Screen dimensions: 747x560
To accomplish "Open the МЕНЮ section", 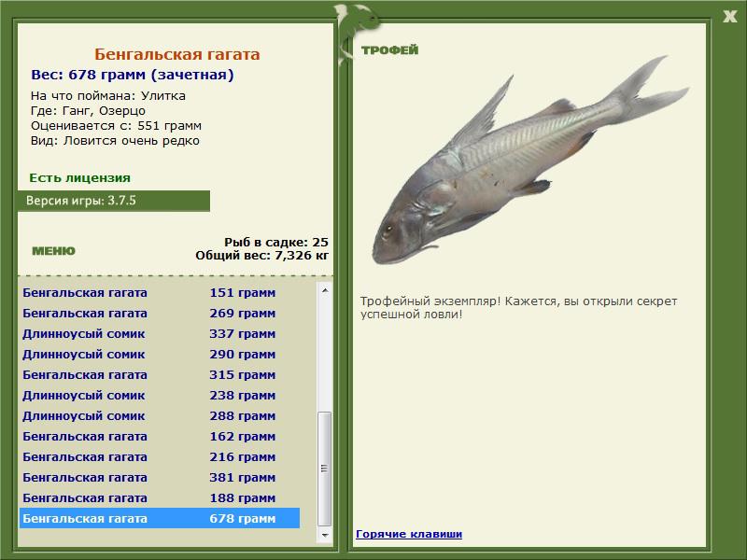I will tap(53, 251).
